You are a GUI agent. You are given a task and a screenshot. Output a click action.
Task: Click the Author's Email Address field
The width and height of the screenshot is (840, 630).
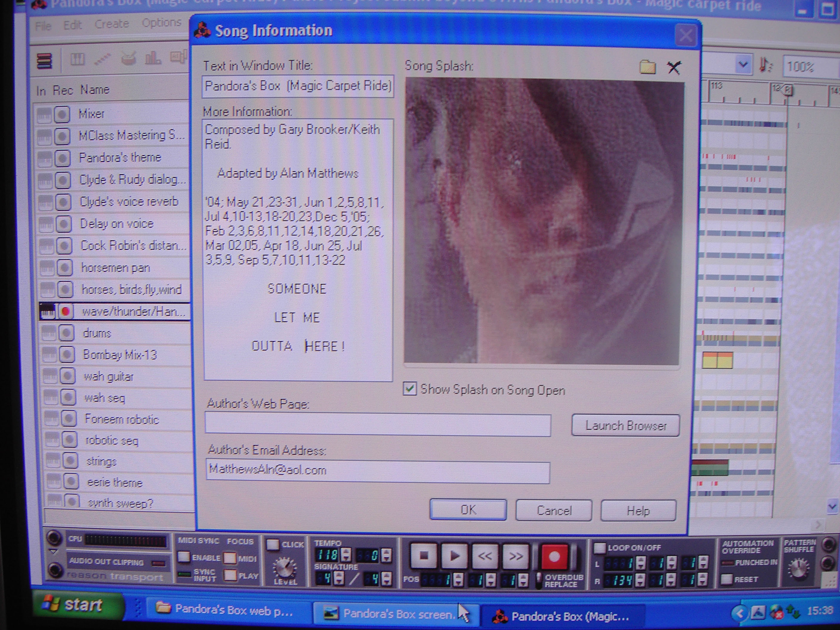pos(378,471)
